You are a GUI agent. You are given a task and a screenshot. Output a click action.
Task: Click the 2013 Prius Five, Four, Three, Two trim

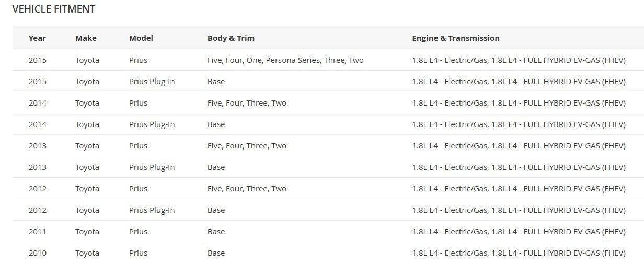coord(247,146)
